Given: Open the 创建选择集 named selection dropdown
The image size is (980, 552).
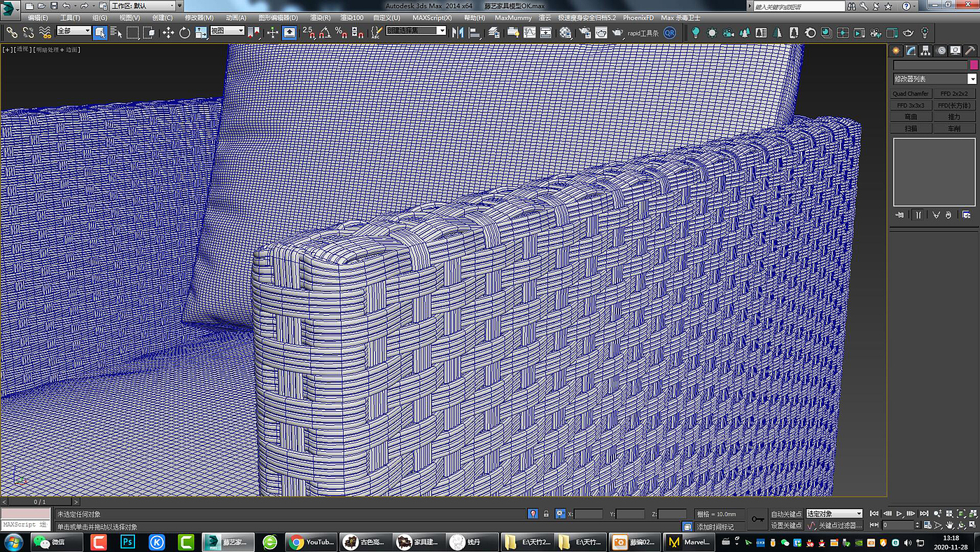Looking at the screenshot, I should tap(416, 31).
